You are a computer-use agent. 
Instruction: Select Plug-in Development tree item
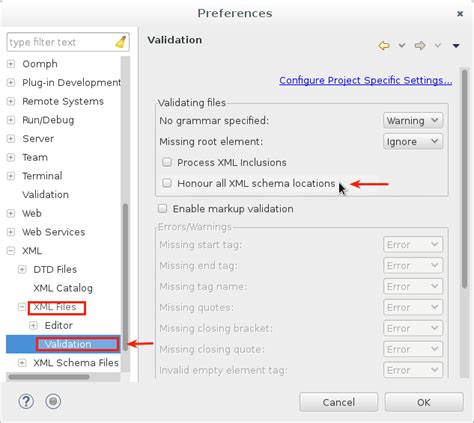[71, 82]
